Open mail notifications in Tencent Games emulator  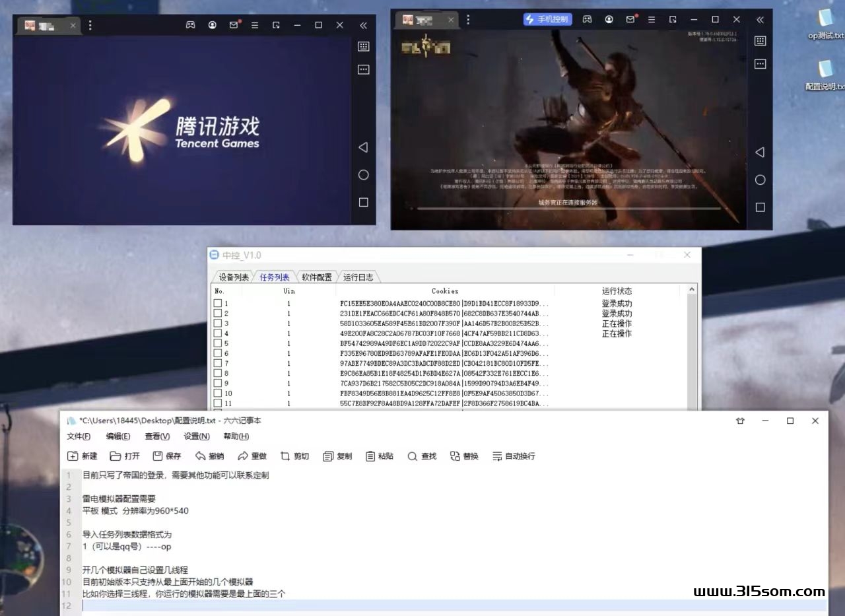tap(234, 25)
